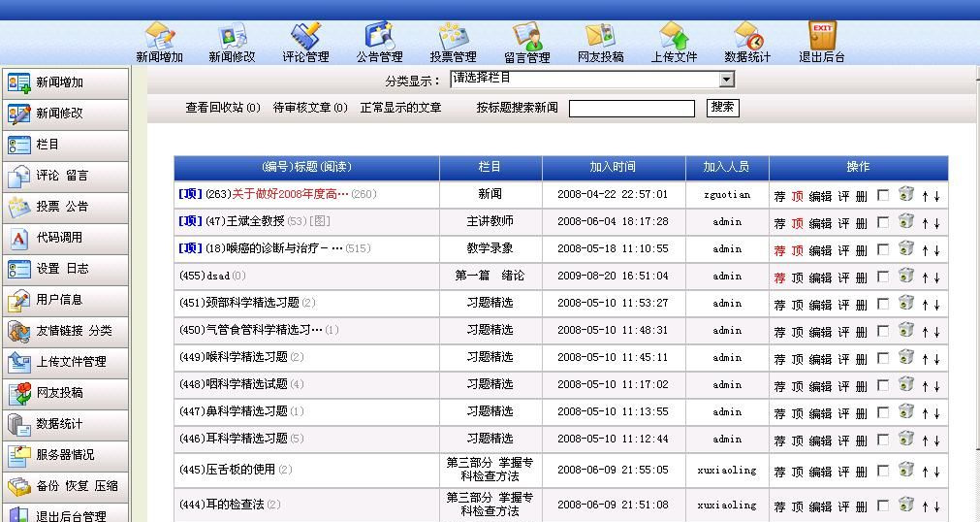Click the sidebar icon beside 上传文件管理
This screenshot has width=980, height=522.
click(x=18, y=363)
